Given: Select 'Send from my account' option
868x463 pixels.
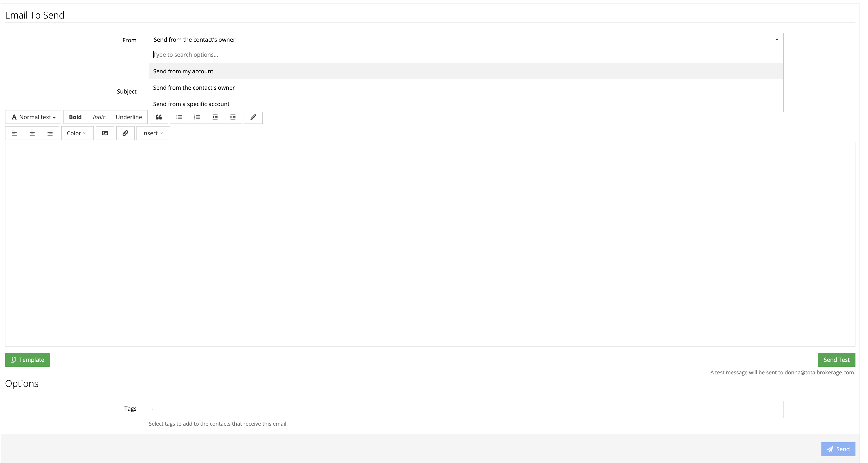Looking at the screenshot, I should click(x=183, y=71).
